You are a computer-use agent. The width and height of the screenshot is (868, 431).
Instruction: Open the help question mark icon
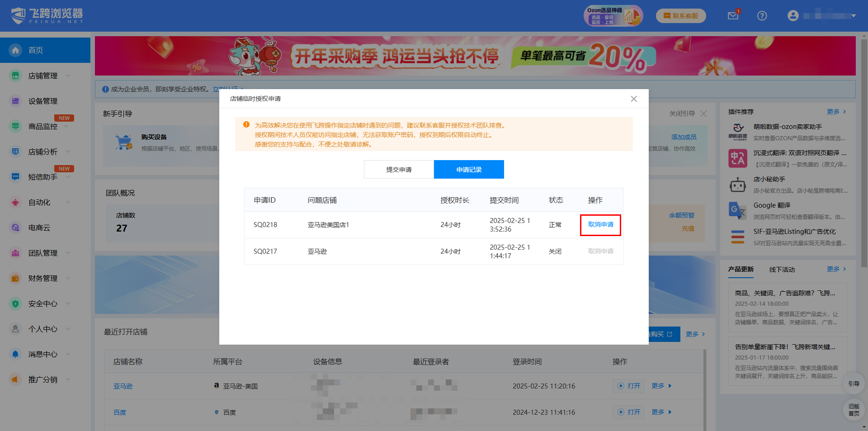pyautogui.click(x=762, y=16)
